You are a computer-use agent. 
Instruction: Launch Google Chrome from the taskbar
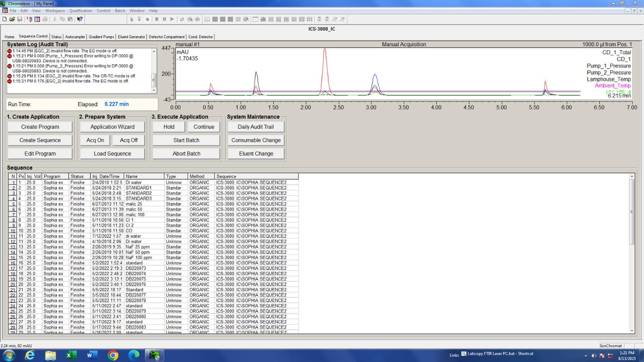coord(113,355)
